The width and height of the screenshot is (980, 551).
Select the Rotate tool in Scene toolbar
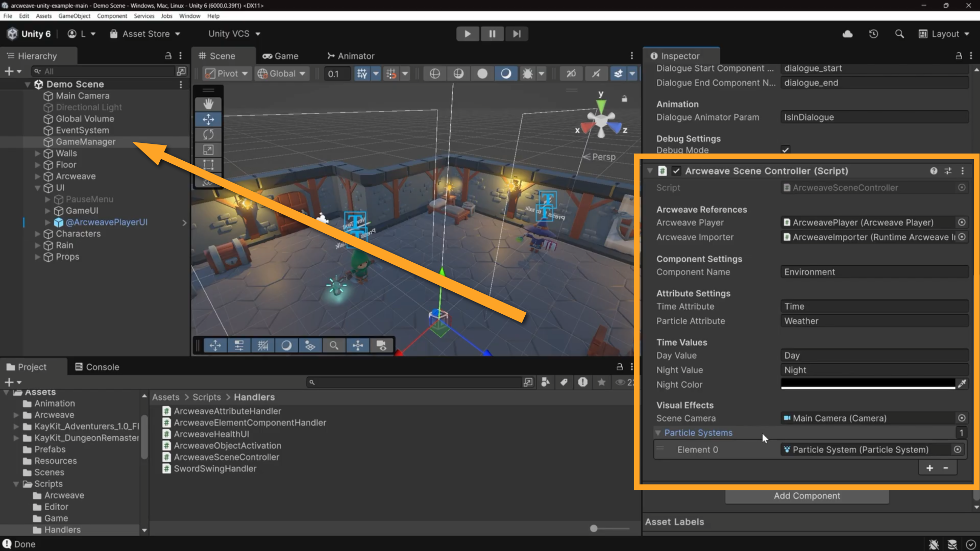click(208, 135)
